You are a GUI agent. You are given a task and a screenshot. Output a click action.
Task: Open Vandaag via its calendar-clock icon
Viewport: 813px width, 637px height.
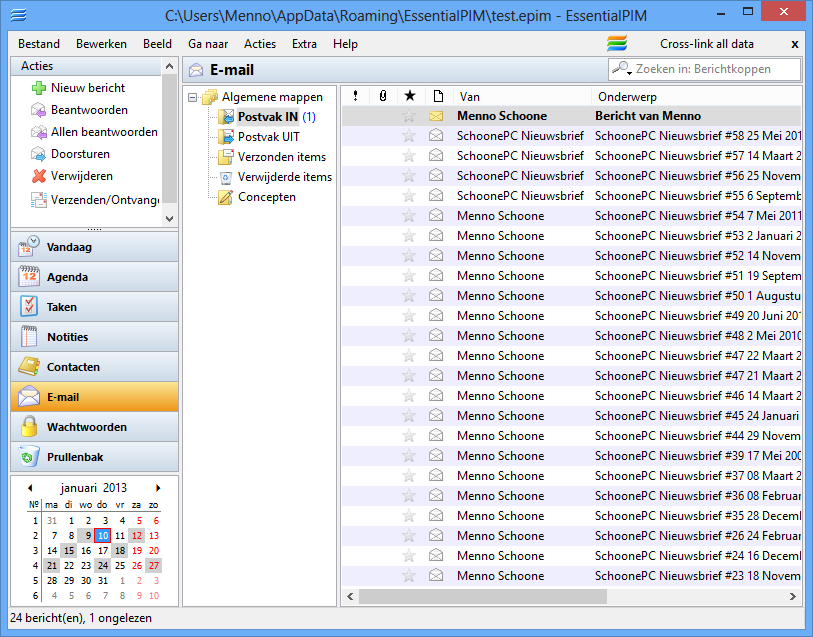point(29,247)
